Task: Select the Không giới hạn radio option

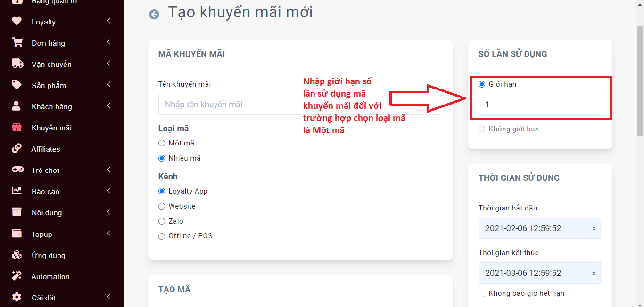Action: click(x=482, y=129)
